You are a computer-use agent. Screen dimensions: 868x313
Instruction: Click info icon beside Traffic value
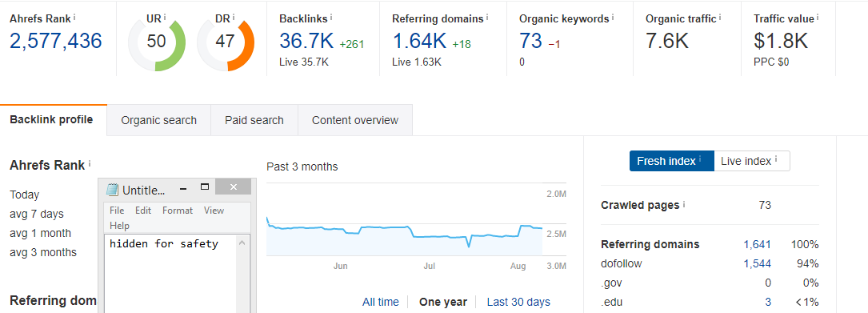818,17
